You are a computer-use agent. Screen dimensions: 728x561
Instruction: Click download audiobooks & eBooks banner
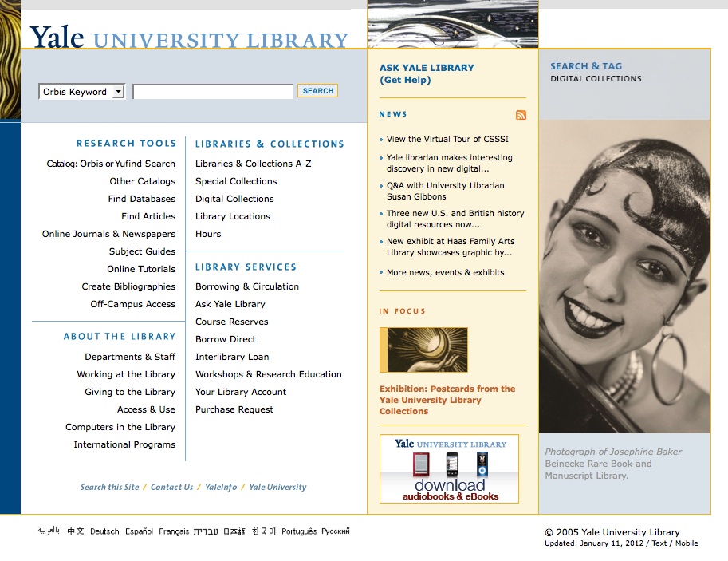pos(449,468)
